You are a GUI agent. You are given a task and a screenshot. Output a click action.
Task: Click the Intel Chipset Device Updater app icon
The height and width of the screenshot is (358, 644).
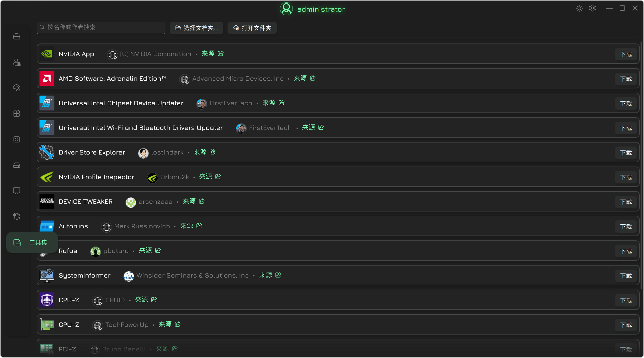click(x=47, y=103)
